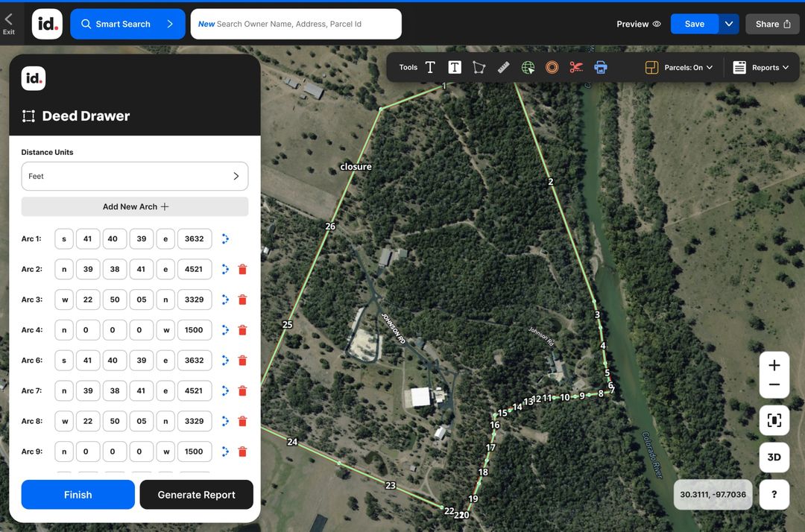Switch to 3D map view
The height and width of the screenshot is (532, 805).
tap(774, 457)
